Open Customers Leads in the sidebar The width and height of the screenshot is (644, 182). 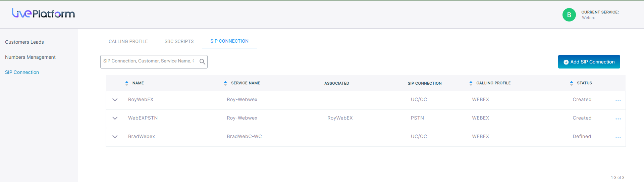(x=24, y=42)
